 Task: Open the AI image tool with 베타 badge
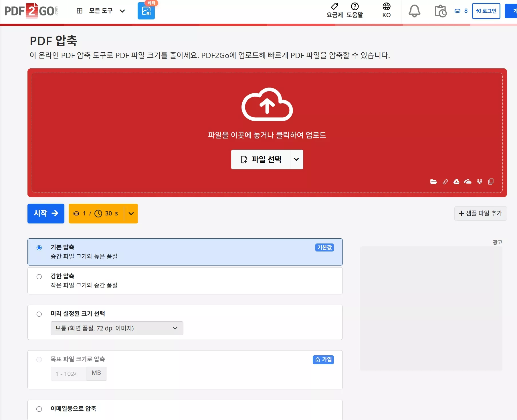click(x=146, y=11)
